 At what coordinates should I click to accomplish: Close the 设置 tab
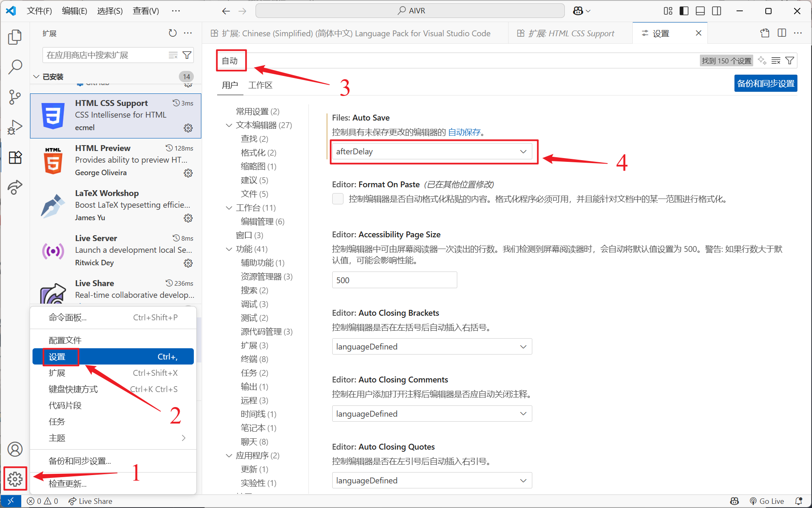click(699, 33)
